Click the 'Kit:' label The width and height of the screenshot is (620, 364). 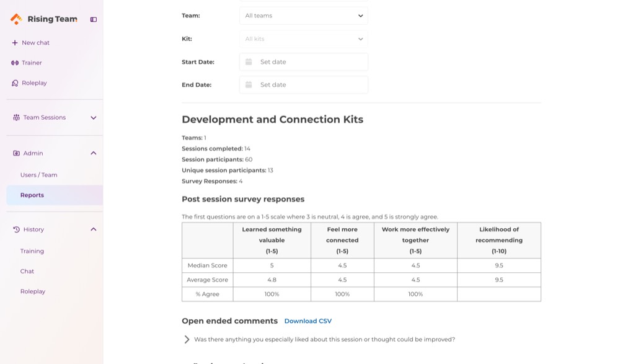pyautogui.click(x=187, y=39)
